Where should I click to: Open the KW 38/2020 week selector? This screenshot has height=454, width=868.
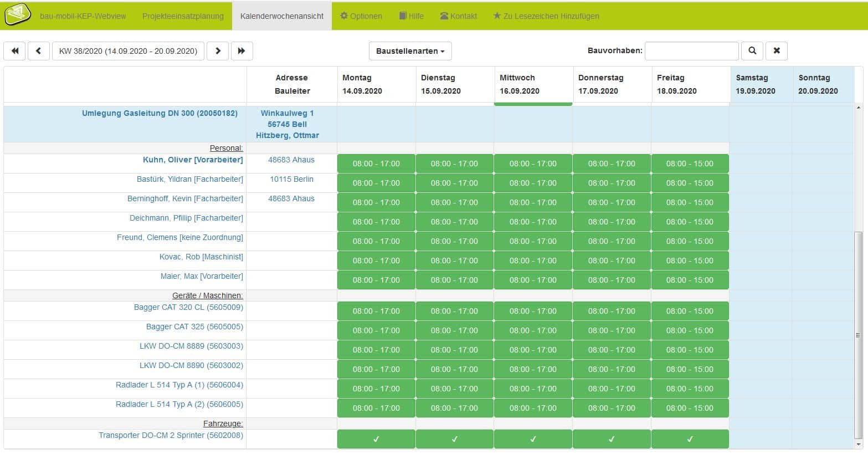pos(128,51)
